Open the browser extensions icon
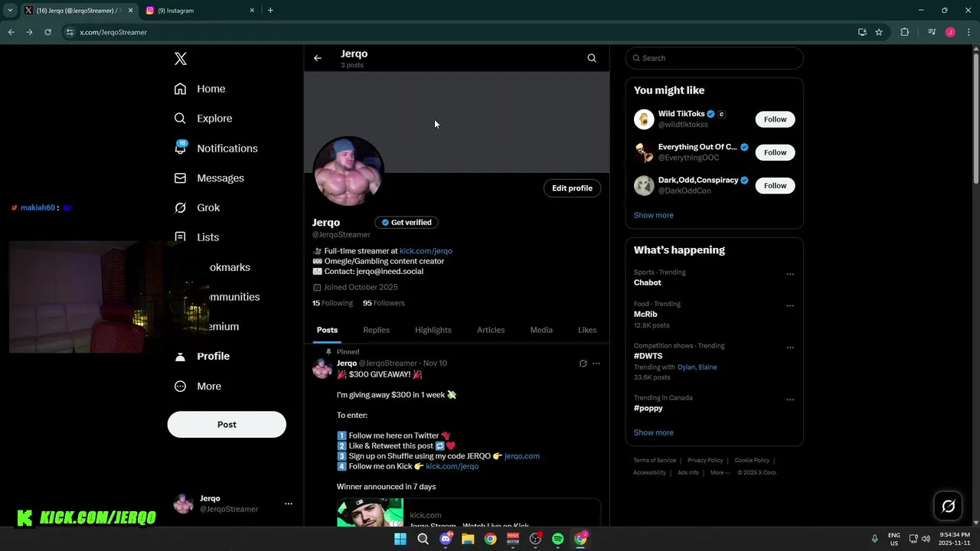 click(x=905, y=32)
